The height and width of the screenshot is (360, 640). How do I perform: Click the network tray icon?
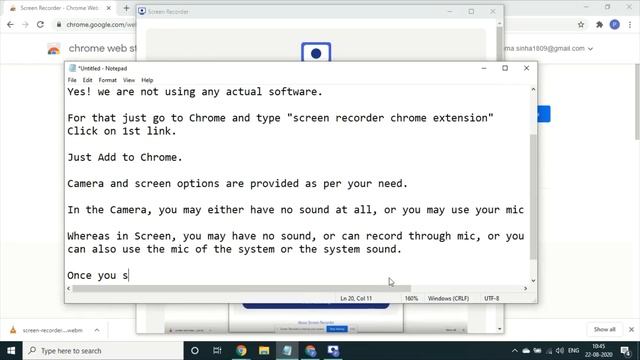(x=549, y=351)
